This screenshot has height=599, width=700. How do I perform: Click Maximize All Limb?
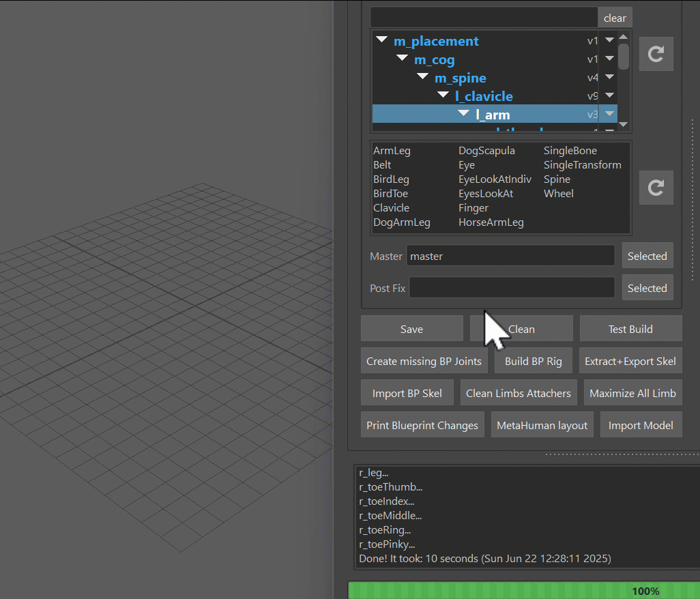pos(632,393)
